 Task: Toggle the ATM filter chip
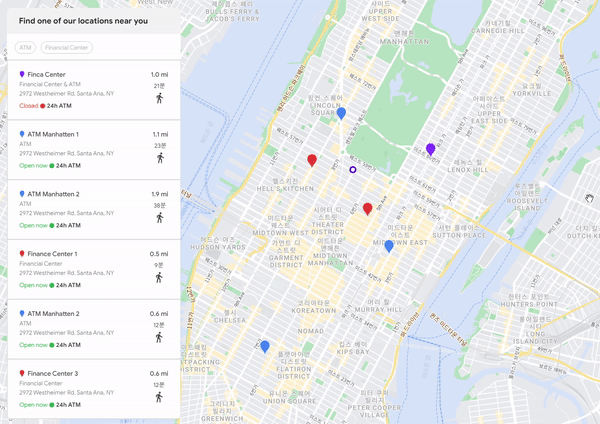(25, 47)
